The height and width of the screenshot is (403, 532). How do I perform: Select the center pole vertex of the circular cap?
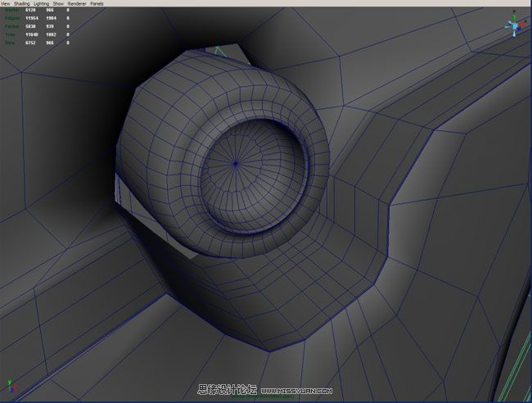[x=236, y=164]
